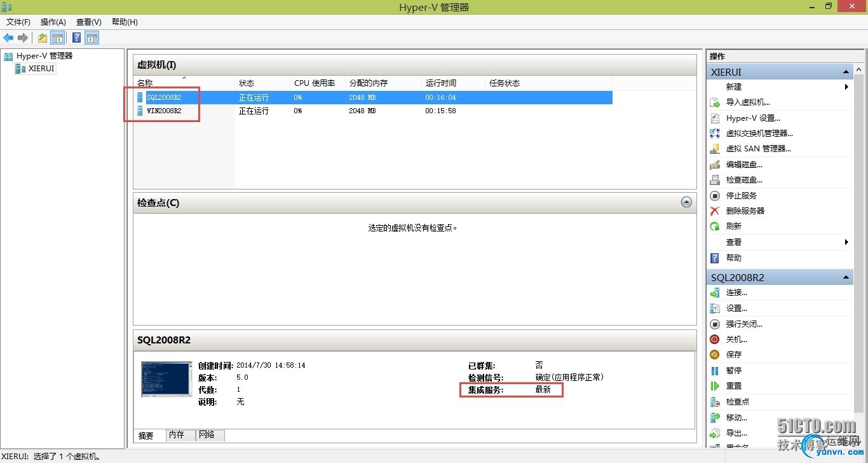Sort by the 运行时间 column header
This screenshot has width=868, height=463.
point(453,83)
